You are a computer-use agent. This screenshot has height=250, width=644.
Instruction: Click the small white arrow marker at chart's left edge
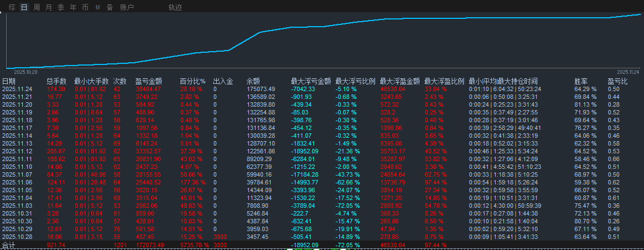coord(1,13)
